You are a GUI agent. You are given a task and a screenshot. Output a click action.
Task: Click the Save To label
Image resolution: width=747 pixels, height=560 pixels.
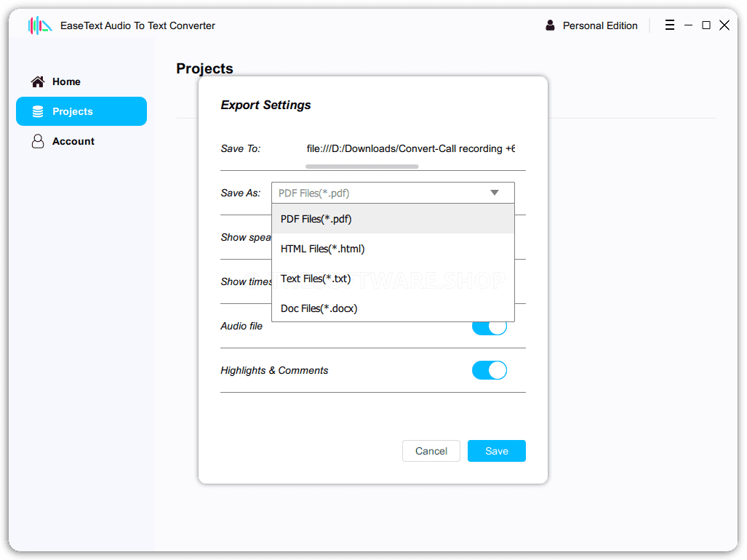(241, 148)
